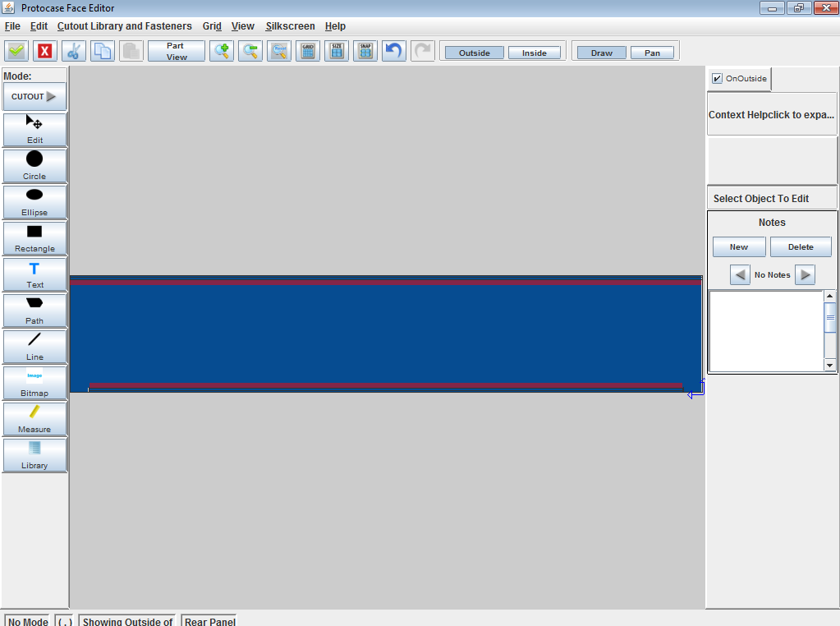Open the Silkscreen menu

[x=291, y=26]
